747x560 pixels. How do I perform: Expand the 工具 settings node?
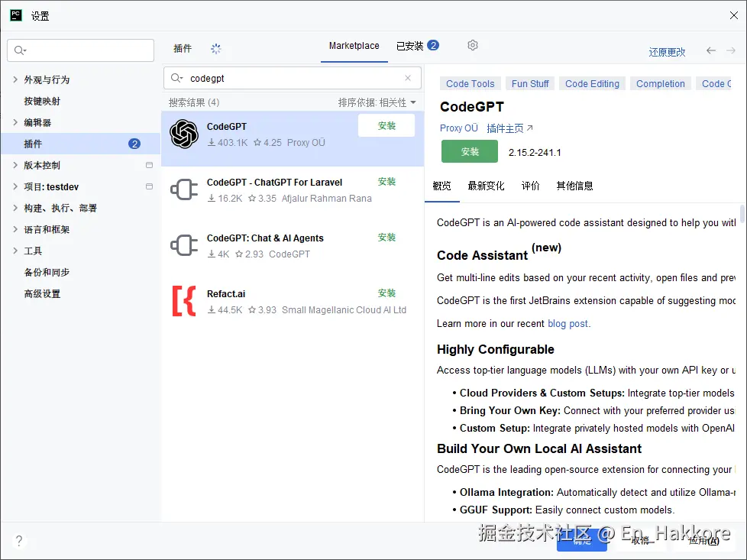[x=15, y=251]
